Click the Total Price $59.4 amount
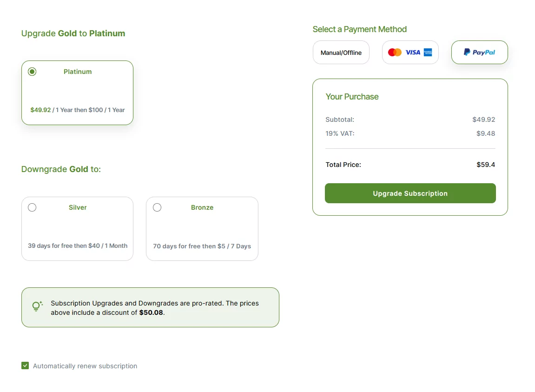Screen dimensions: 535x392 [x=486, y=165]
